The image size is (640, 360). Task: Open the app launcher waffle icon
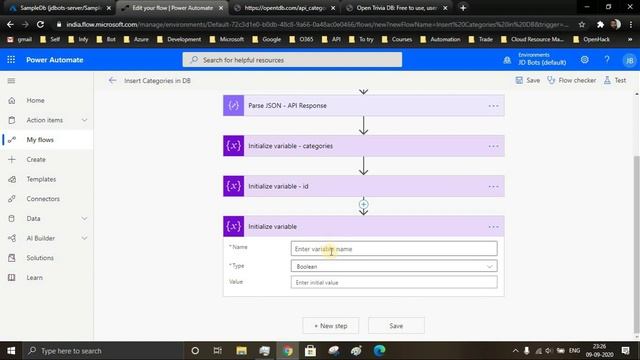(x=11, y=60)
